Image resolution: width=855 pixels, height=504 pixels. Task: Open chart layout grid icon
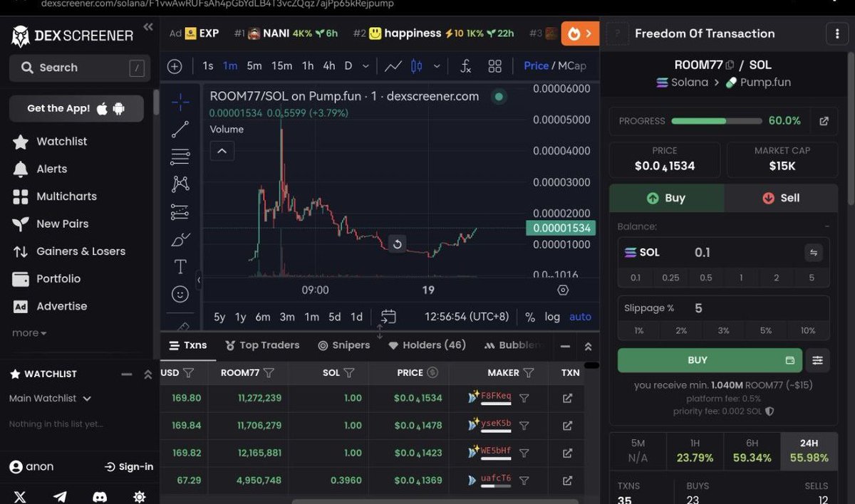coord(495,66)
